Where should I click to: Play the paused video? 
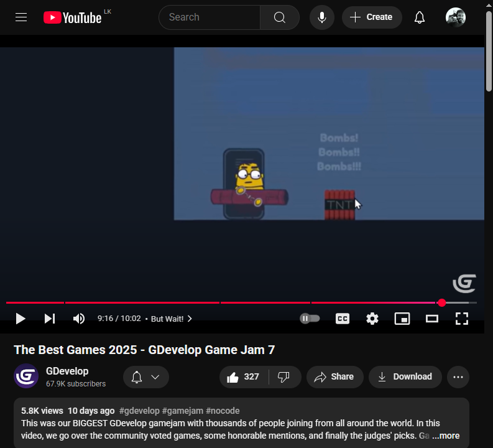pos(21,319)
